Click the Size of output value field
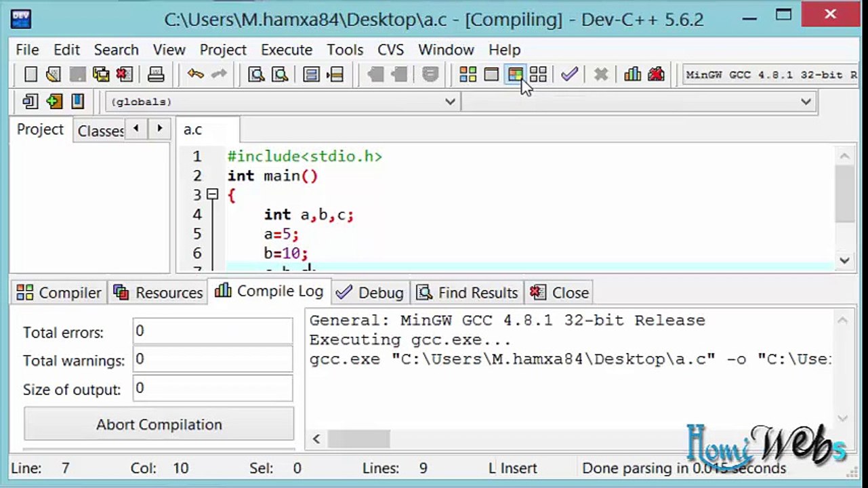Viewport: 868px width, 488px height. point(213,388)
